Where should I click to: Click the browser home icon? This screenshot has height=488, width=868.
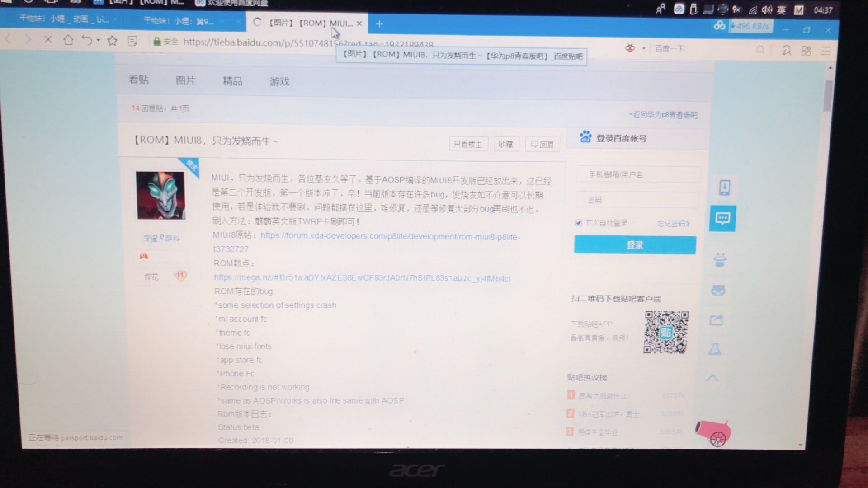coord(68,40)
